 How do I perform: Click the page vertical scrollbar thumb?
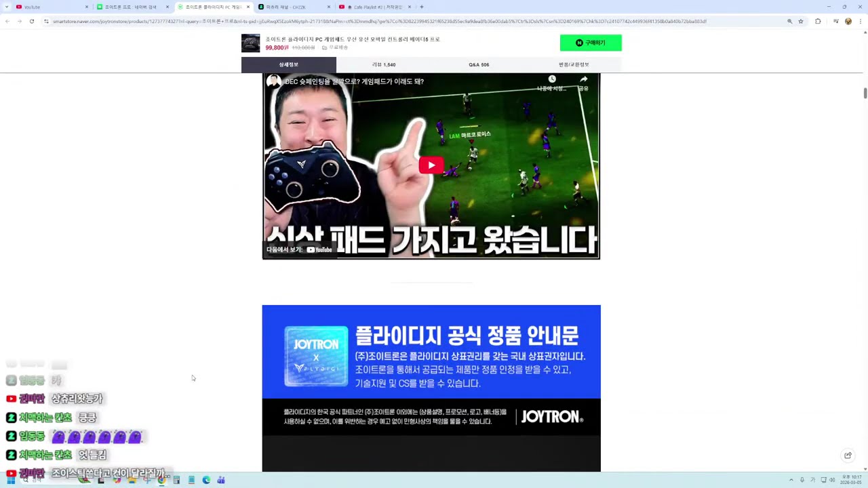(x=865, y=93)
